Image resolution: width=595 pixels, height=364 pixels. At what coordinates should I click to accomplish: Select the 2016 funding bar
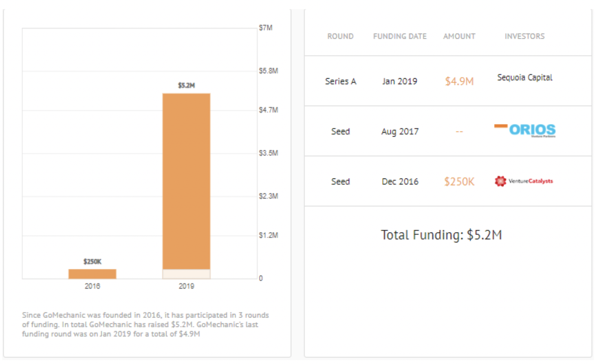[92, 274]
